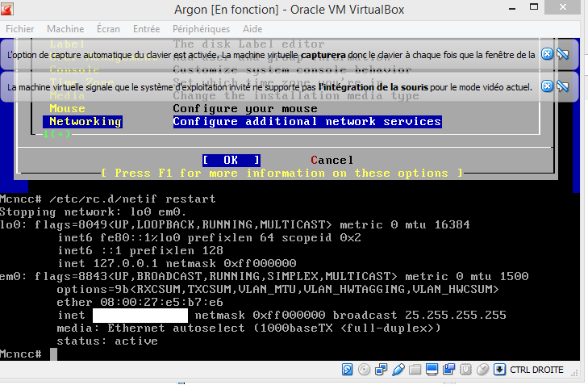Click the 'media: Ethernet autoselect' line

248,328
